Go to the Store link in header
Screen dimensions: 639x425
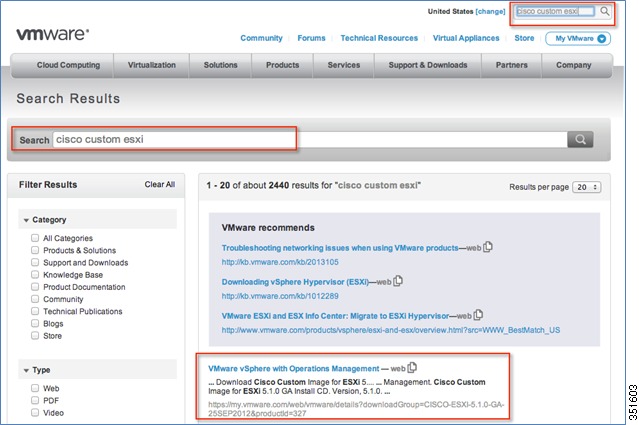[x=524, y=38]
